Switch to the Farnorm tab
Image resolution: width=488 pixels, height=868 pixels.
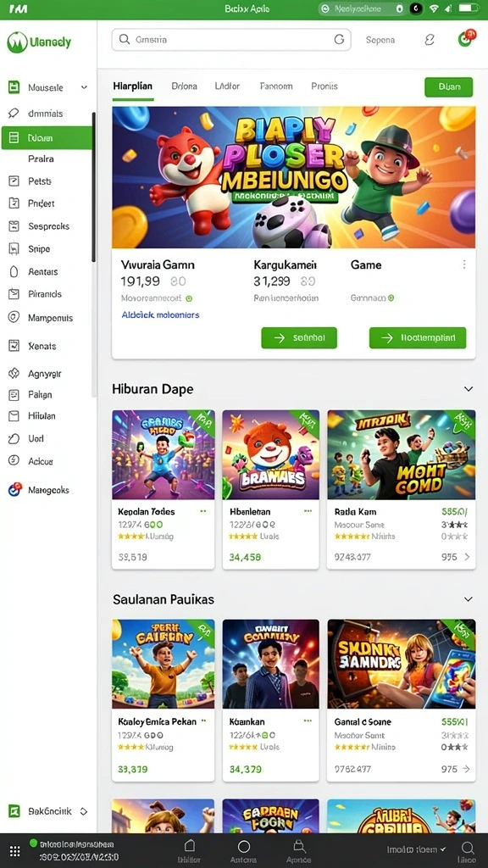pyautogui.click(x=276, y=86)
